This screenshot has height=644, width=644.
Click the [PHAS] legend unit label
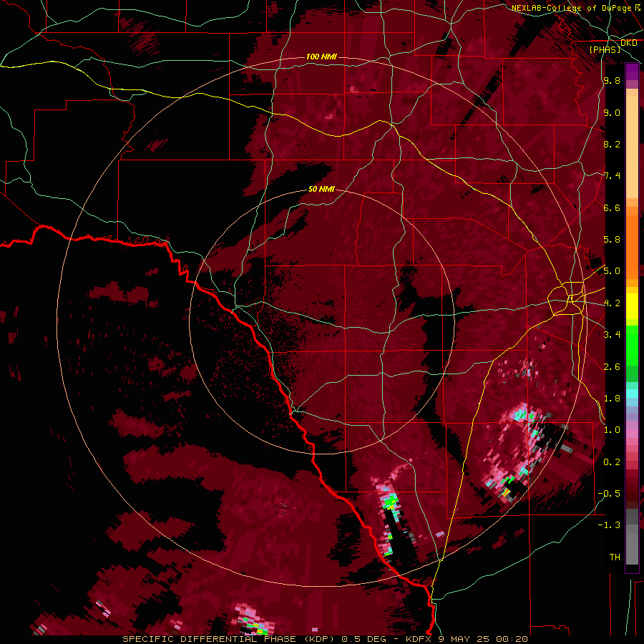click(x=605, y=49)
